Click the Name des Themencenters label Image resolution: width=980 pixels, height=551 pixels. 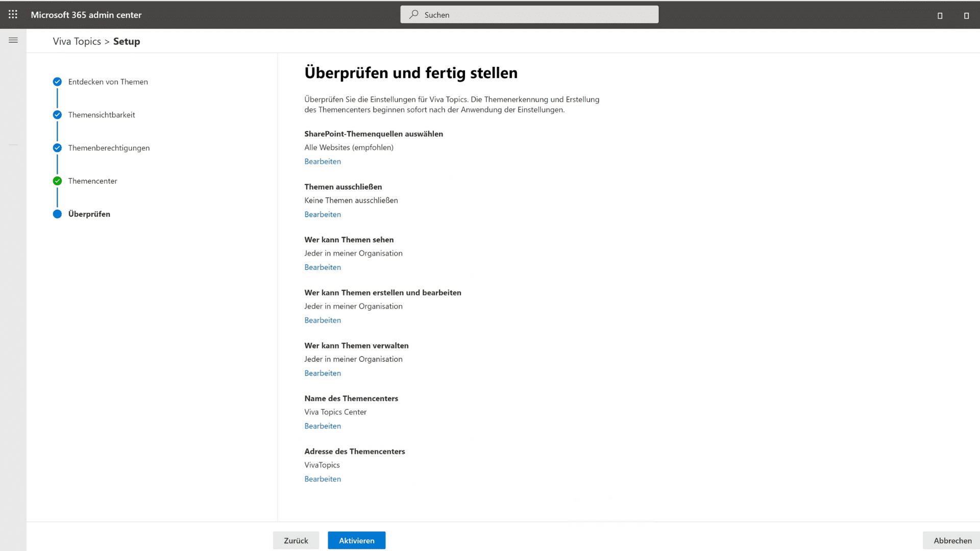click(x=351, y=398)
